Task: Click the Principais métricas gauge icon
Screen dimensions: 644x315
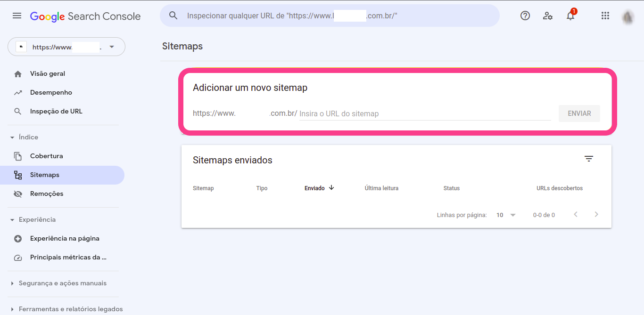Action: coord(18,258)
